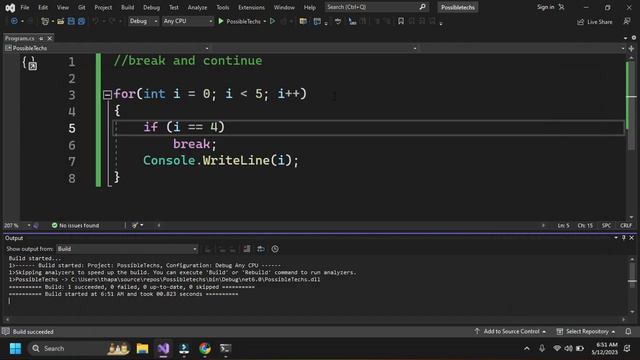Open the Tools menu
This screenshot has width=640, height=360.
222,7
